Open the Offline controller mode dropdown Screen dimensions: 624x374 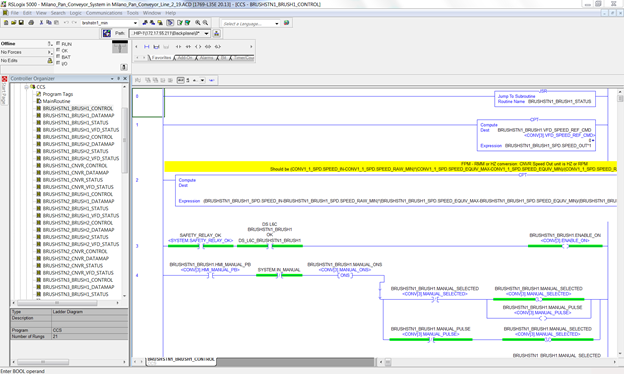pos(50,43)
